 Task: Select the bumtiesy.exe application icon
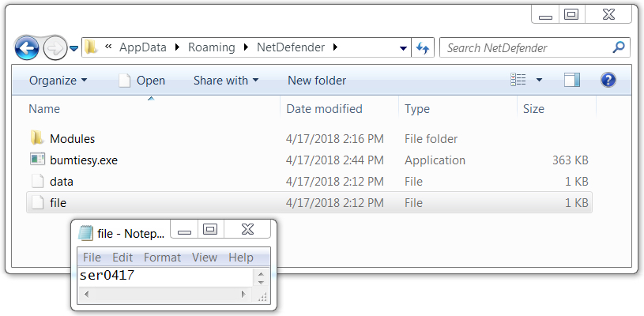pyautogui.click(x=37, y=160)
